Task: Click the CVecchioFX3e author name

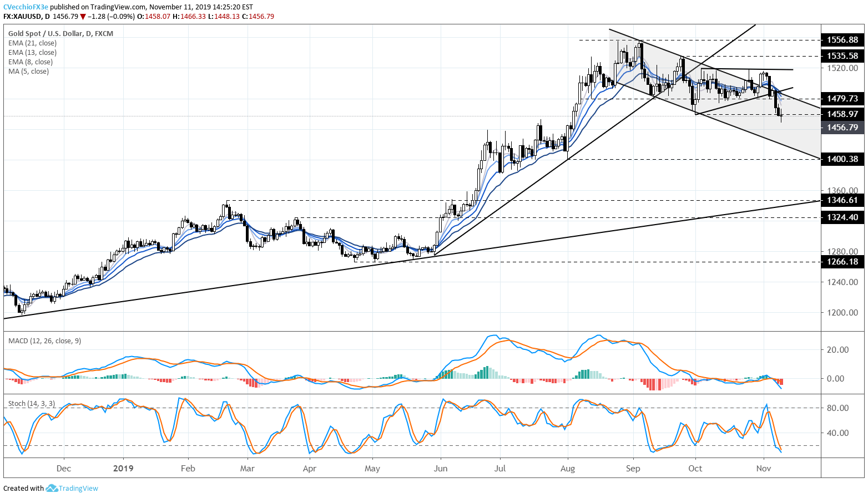Action: pyautogui.click(x=26, y=7)
